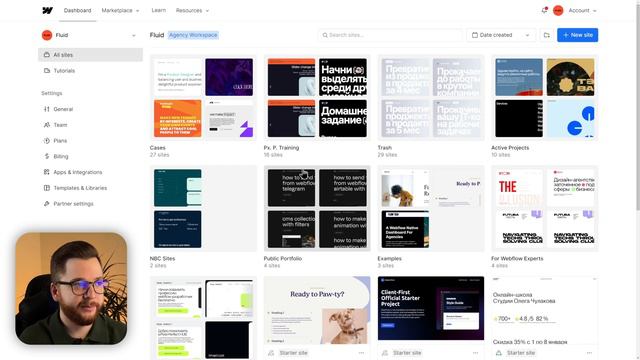Open the Public Portfolio folder
The height and width of the screenshot is (360, 640).
tap(317, 209)
